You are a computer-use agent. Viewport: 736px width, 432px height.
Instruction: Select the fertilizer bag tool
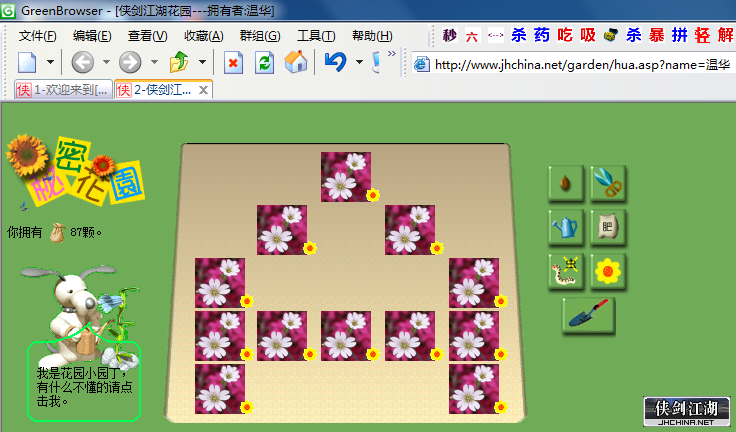pos(608,227)
